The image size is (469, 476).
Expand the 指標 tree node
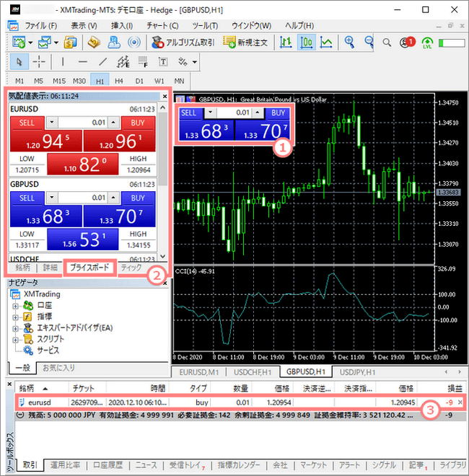pos(15,317)
